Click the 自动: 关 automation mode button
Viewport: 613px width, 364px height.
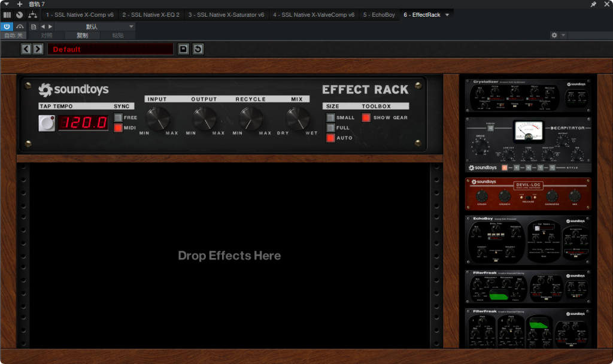[x=13, y=35]
